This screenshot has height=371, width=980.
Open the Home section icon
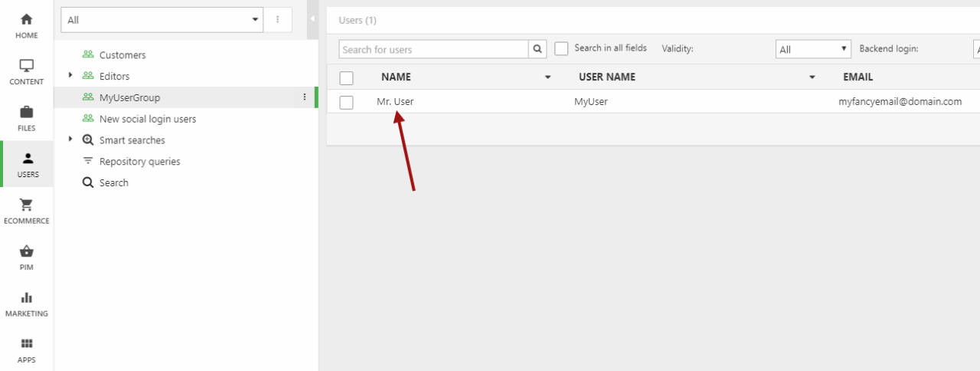click(27, 20)
